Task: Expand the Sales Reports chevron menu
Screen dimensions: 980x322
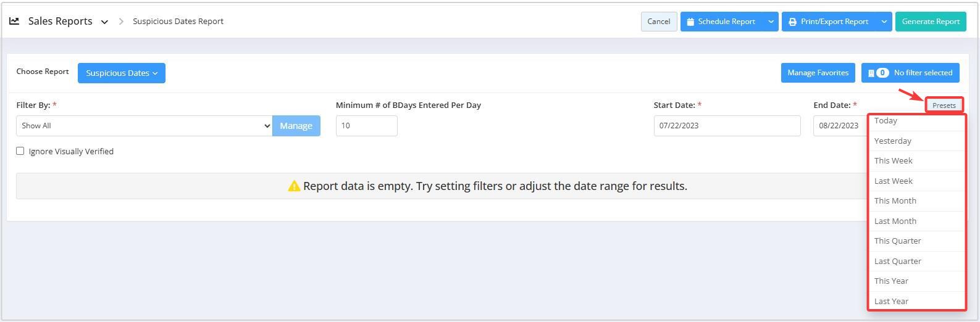Action: tap(104, 22)
